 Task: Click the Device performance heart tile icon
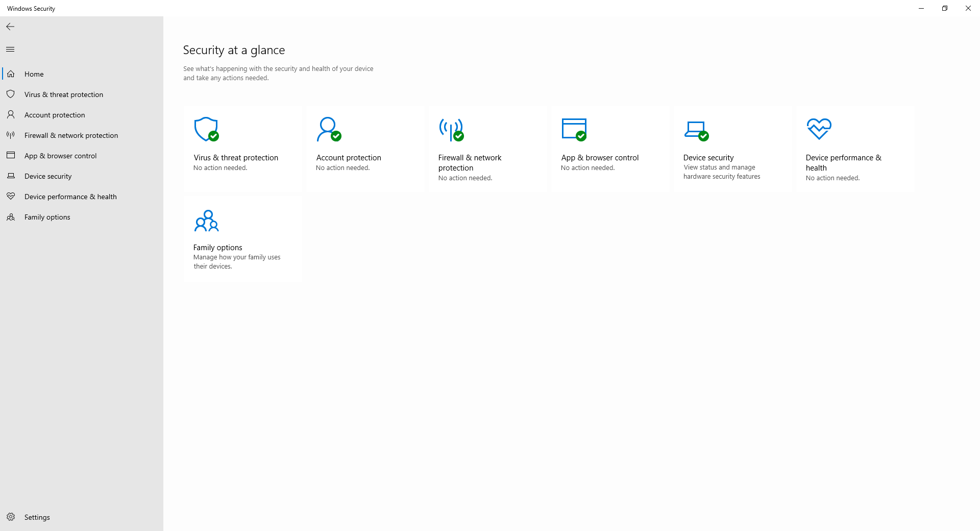(x=819, y=129)
